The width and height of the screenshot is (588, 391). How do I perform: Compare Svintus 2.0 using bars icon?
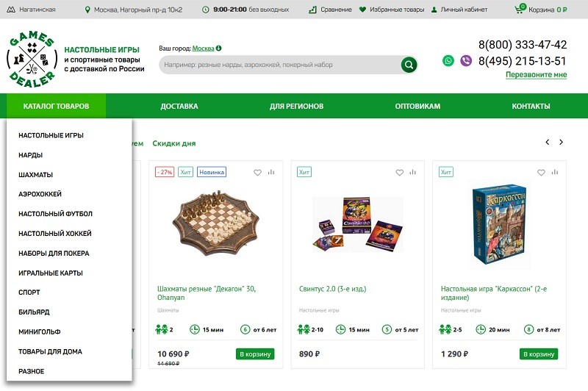(x=413, y=173)
